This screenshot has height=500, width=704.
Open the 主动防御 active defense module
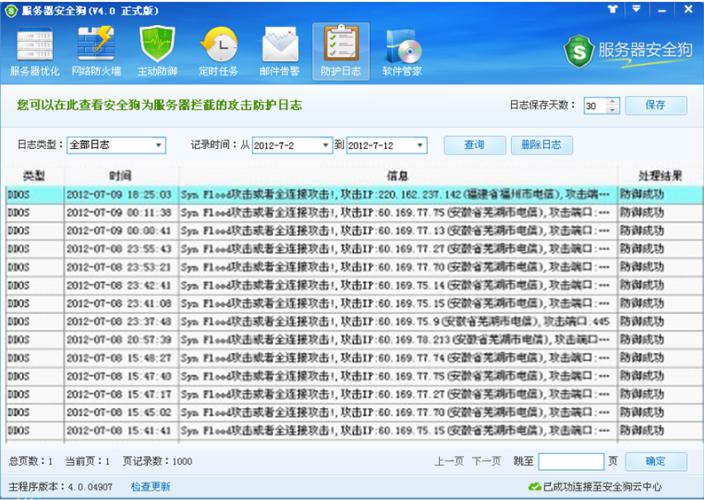158,52
